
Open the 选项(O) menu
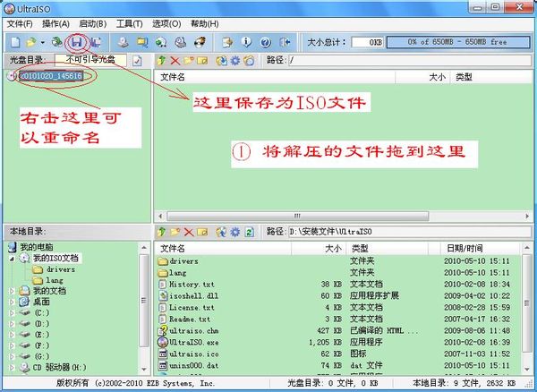(x=166, y=24)
